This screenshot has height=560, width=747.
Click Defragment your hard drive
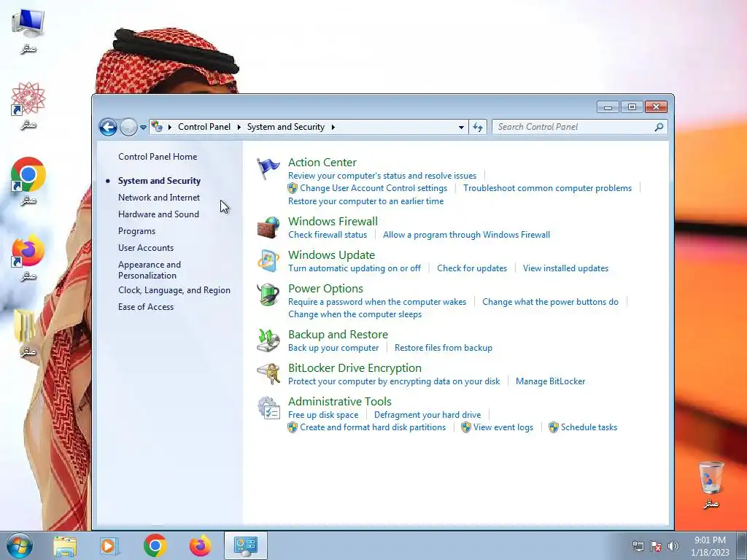click(427, 415)
